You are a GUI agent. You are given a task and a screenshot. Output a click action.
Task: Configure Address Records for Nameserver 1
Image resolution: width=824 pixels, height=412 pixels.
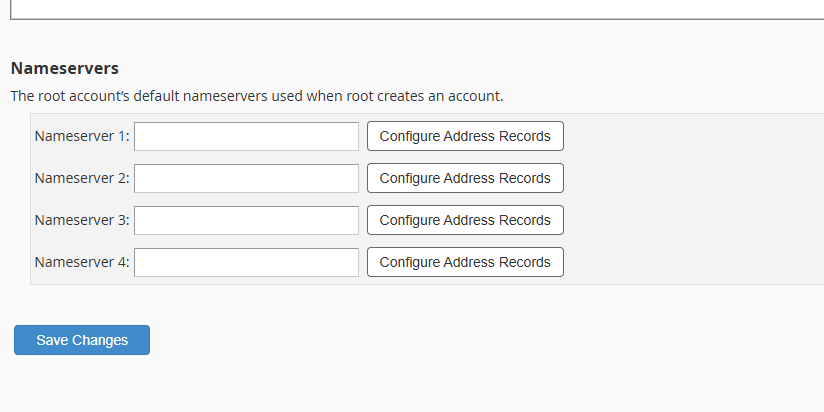click(465, 136)
